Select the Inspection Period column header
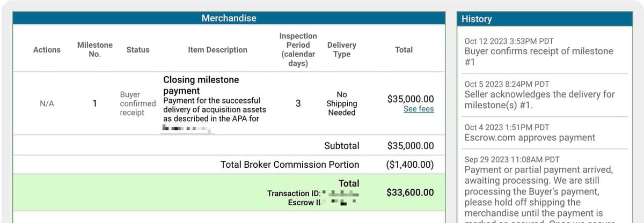This screenshot has width=644, height=223. click(298, 49)
